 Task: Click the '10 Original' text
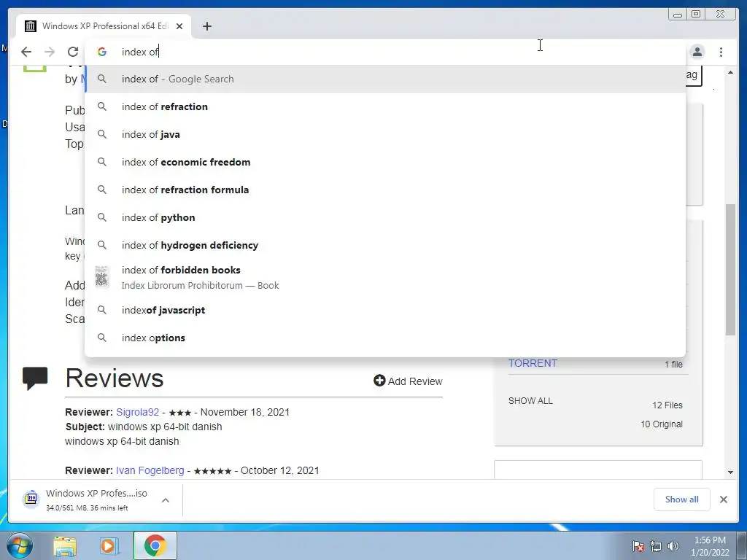point(661,424)
